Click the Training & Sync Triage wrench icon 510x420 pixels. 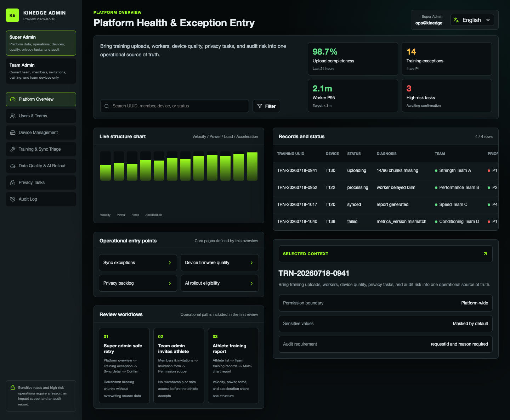[x=13, y=149]
